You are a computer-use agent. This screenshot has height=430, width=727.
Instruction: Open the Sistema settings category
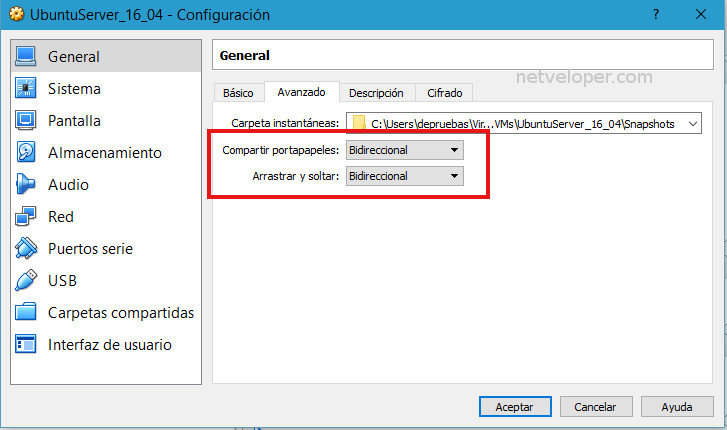[106, 88]
